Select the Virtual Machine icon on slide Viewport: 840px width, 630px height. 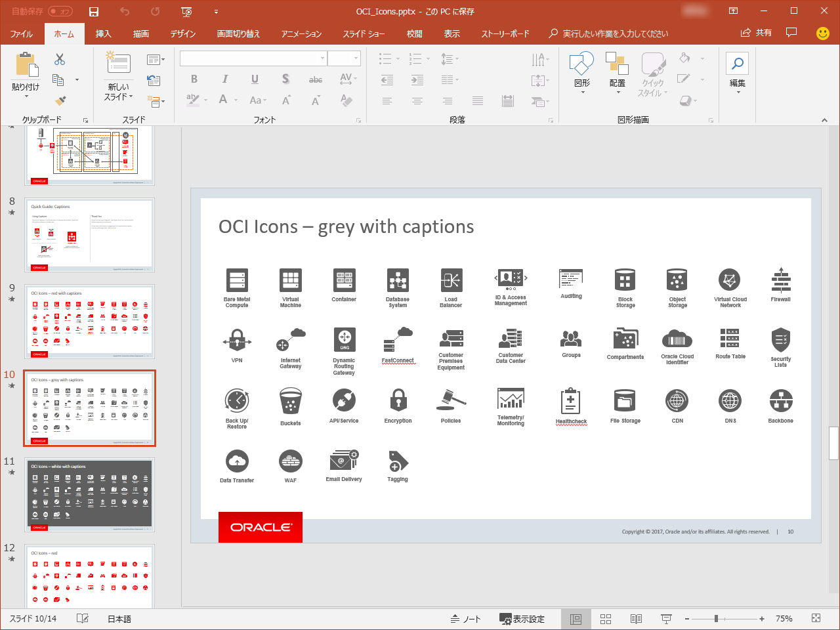(x=290, y=280)
